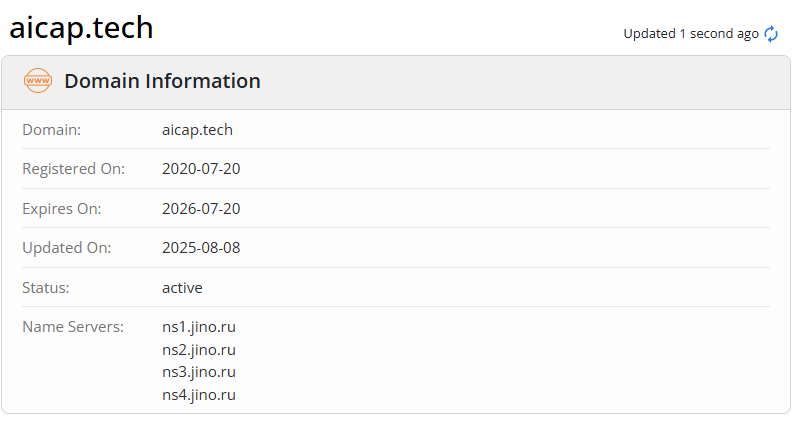
Task: Click the 'Expires On:' label
Action: tap(62, 209)
